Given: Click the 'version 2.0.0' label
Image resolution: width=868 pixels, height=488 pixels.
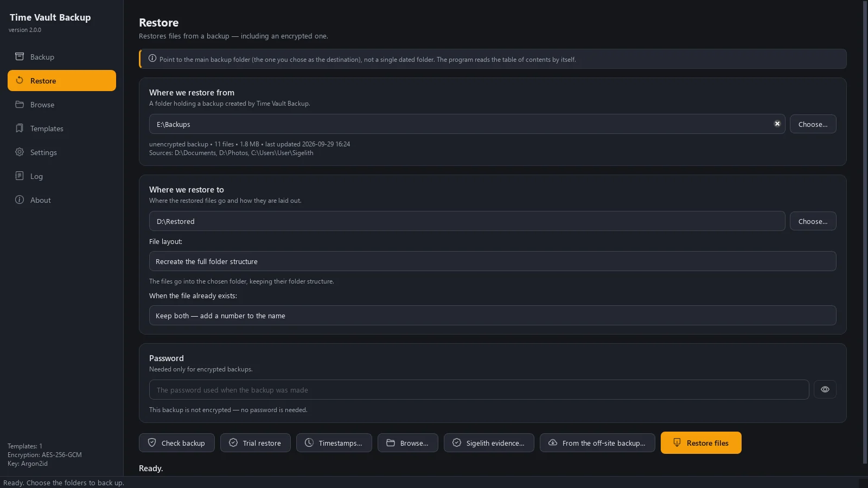Looking at the screenshot, I should tap(25, 30).
